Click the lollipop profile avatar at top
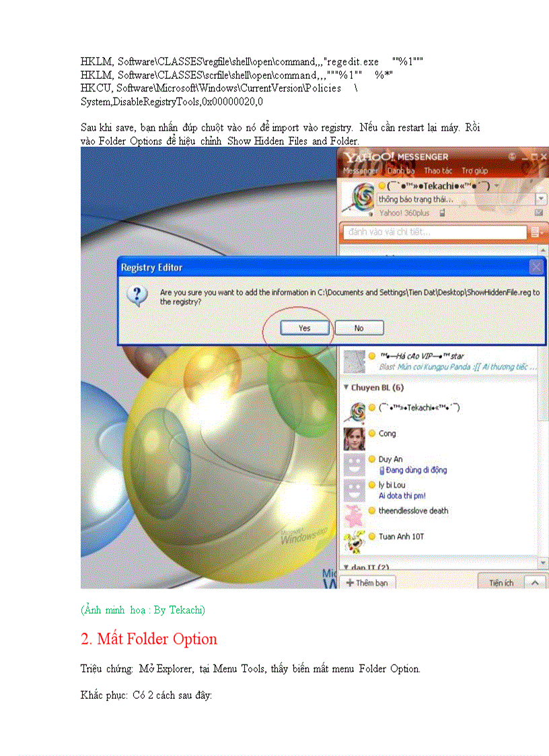Viewport: 549px width, 756px height. pyautogui.click(x=357, y=198)
